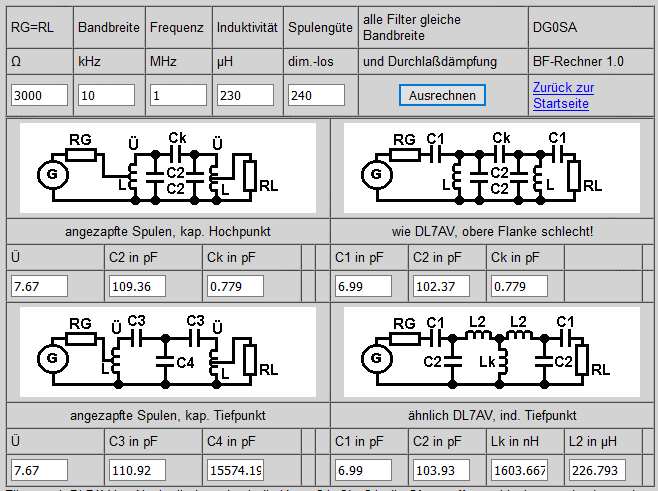Select the Spulengüte input field
The width and height of the screenshot is (658, 491).
316,95
